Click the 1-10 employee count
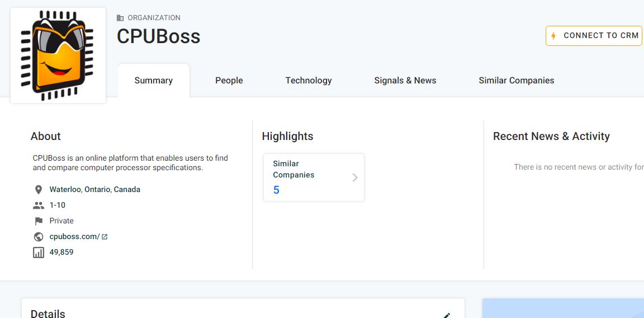The image size is (644, 318). click(x=58, y=205)
